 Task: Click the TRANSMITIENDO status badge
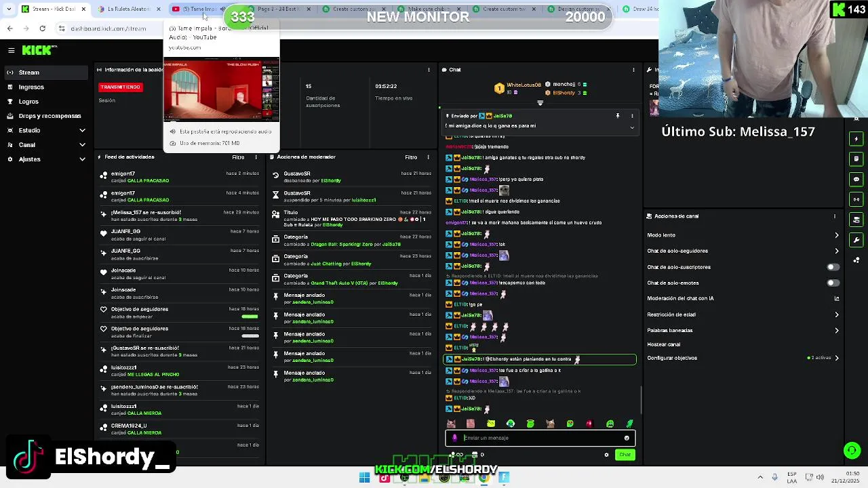click(121, 87)
